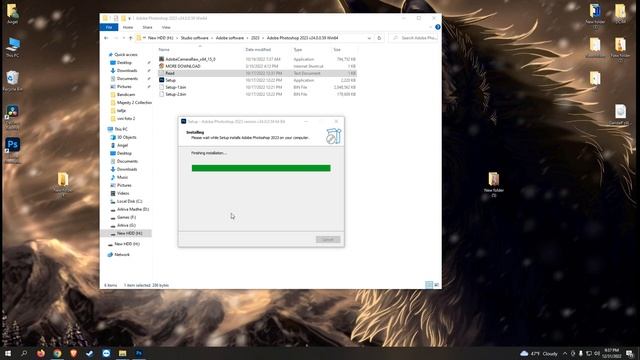Switch to details view layout icon
The height and width of the screenshot is (360, 640).
click(429, 285)
